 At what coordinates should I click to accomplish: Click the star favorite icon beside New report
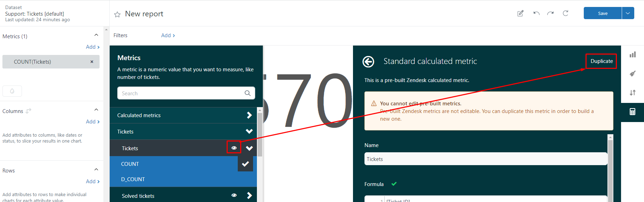pos(117,14)
